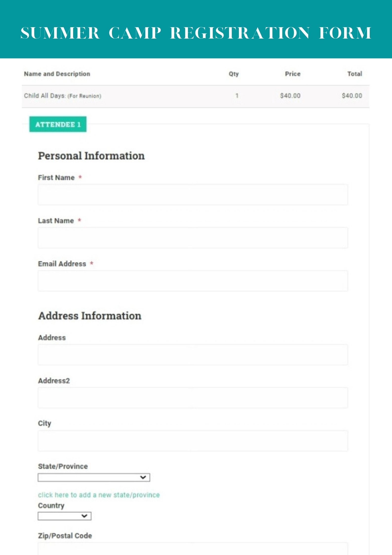
Task: Click the City input field
Action: [x=193, y=441]
